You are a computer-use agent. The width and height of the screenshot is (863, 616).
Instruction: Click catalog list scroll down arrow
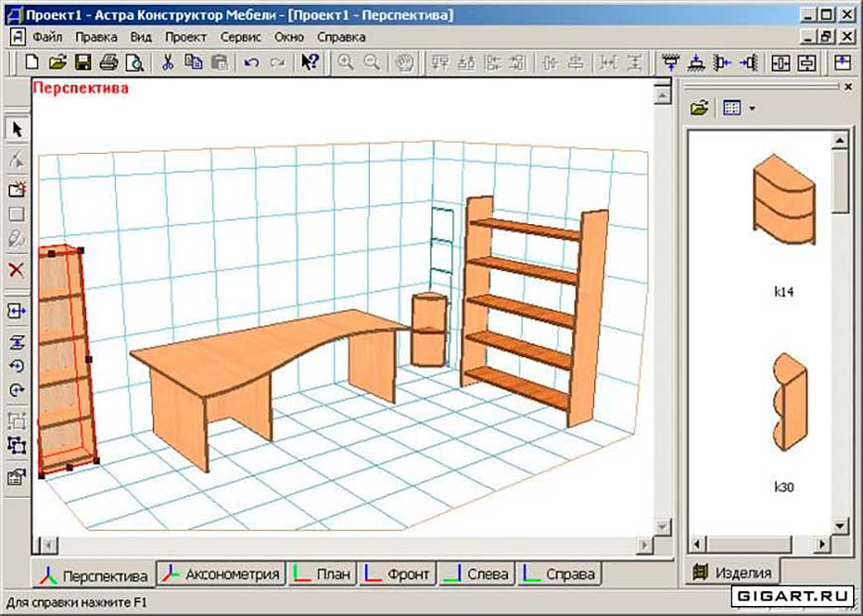click(x=840, y=526)
